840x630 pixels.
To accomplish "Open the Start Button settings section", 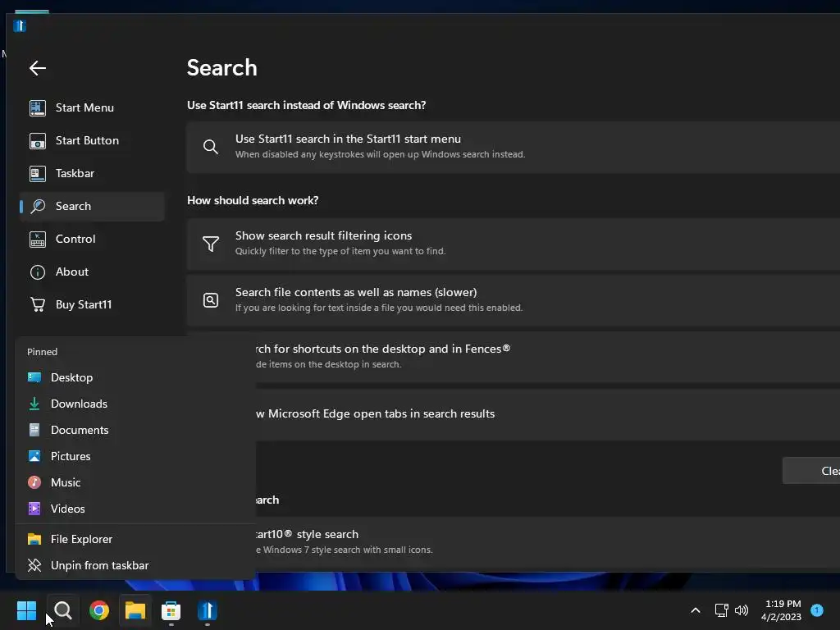I will 92,140.
